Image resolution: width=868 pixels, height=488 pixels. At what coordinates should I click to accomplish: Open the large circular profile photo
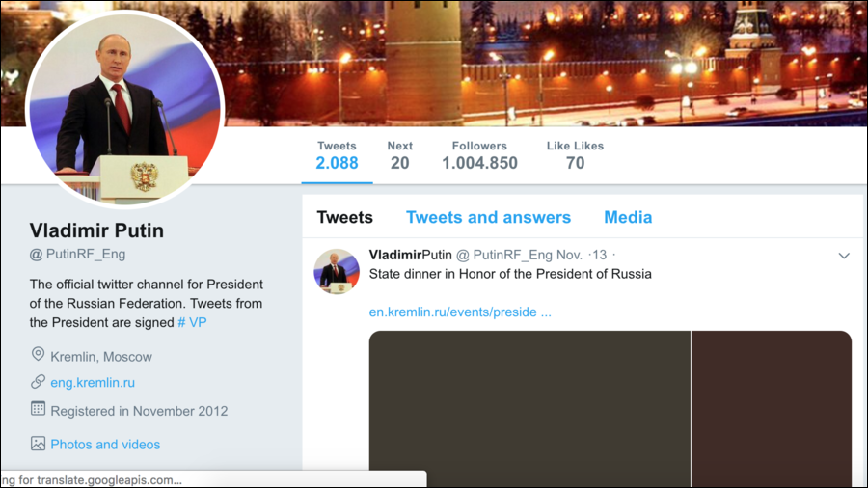pyautogui.click(x=125, y=109)
